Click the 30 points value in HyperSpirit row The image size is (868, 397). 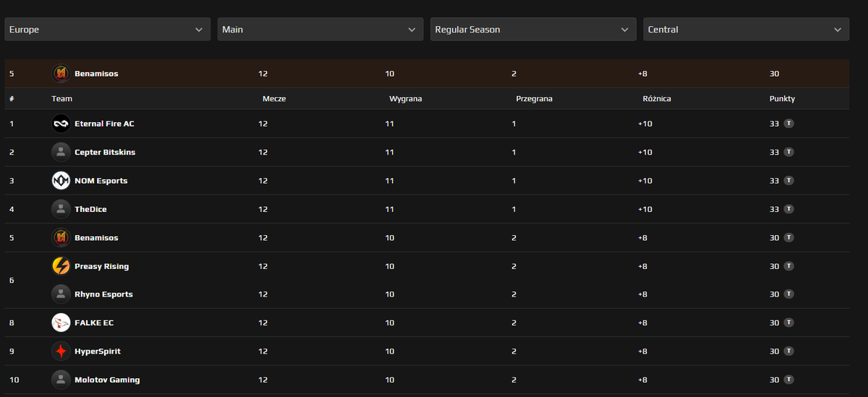tap(774, 351)
